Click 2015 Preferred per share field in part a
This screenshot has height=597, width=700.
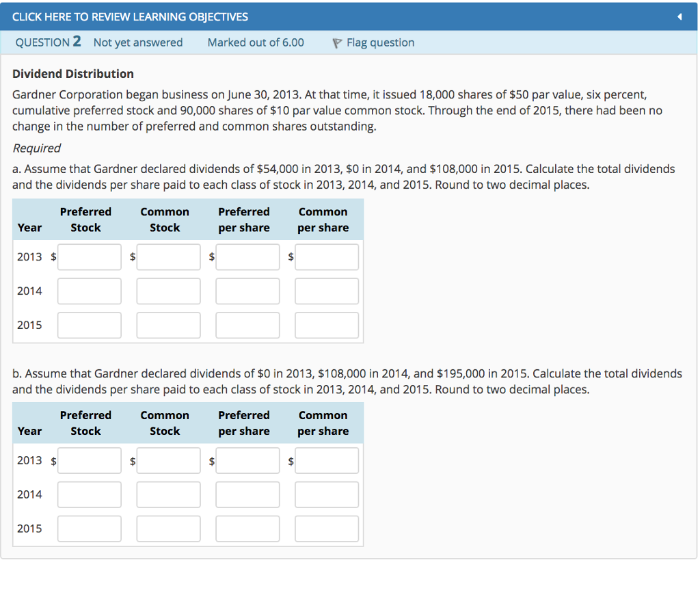(x=247, y=325)
